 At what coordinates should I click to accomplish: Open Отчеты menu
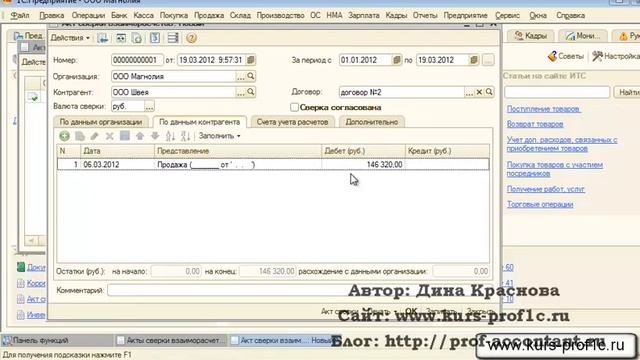pos(425,16)
